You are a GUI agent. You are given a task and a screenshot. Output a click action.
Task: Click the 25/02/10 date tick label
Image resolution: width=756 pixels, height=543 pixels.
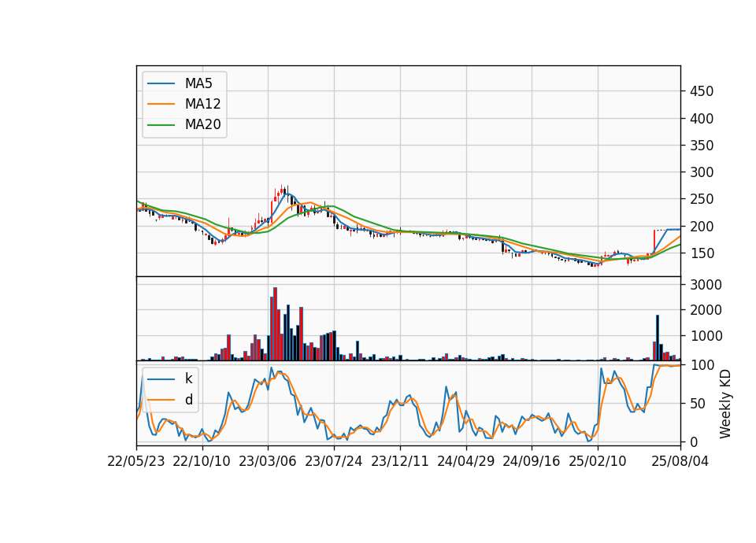[598, 461]
